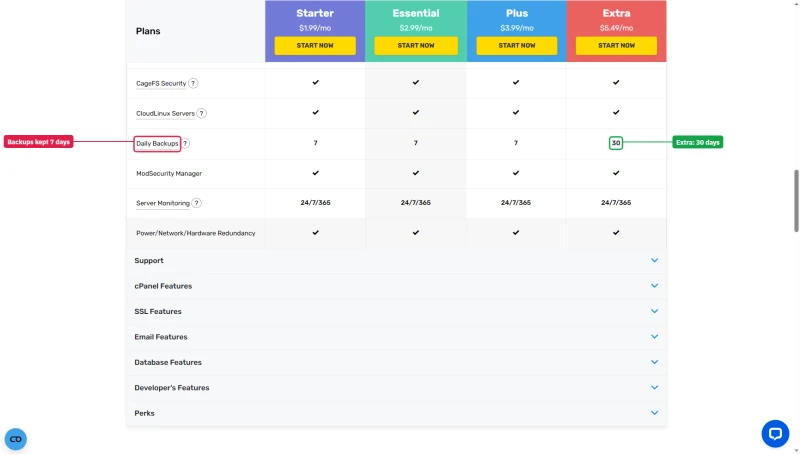Viewport: 800px width, 455px height.
Task: Open help tooltip for Server Monitoring
Action: click(x=196, y=203)
